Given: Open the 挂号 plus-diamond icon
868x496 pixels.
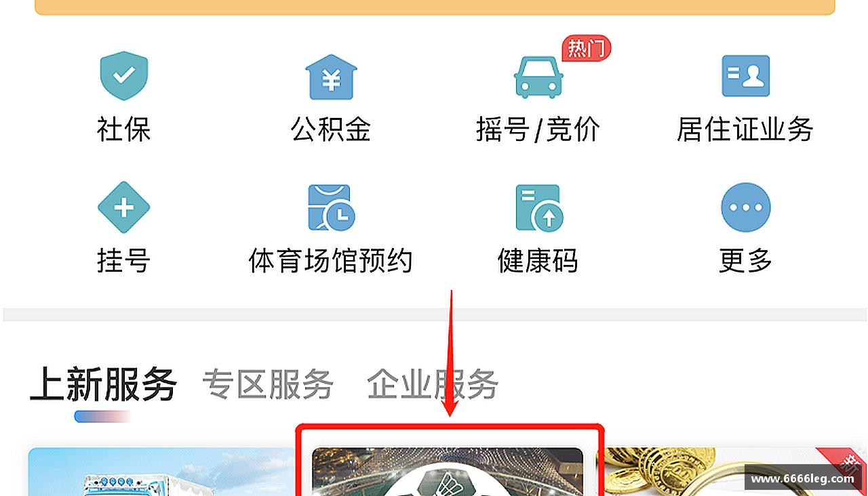Looking at the screenshot, I should tap(123, 207).
